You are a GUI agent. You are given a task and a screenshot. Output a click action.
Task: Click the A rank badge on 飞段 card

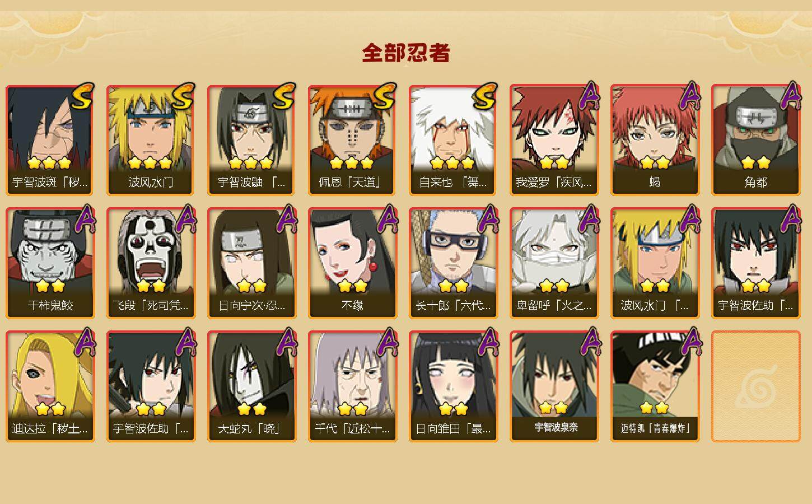point(185,218)
